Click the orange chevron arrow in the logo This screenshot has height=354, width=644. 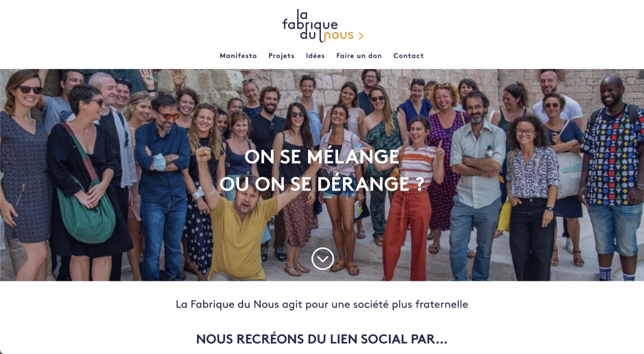[361, 36]
